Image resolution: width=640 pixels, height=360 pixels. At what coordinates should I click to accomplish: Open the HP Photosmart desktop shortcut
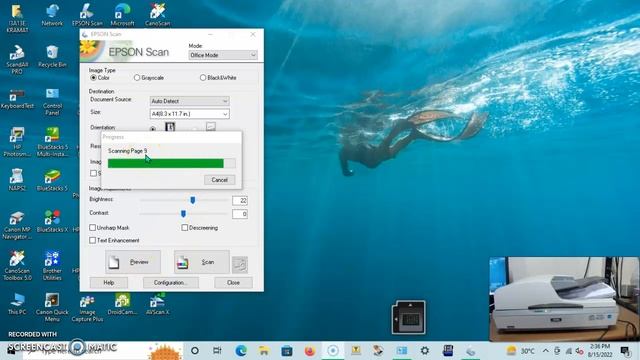(17, 142)
